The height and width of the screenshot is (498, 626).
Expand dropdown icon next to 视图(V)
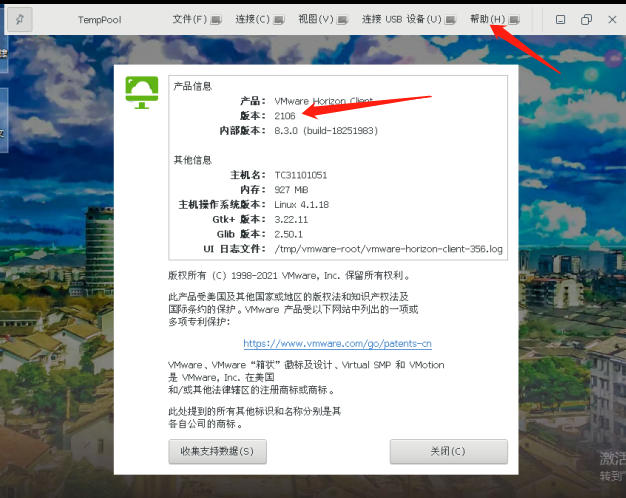(x=342, y=20)
